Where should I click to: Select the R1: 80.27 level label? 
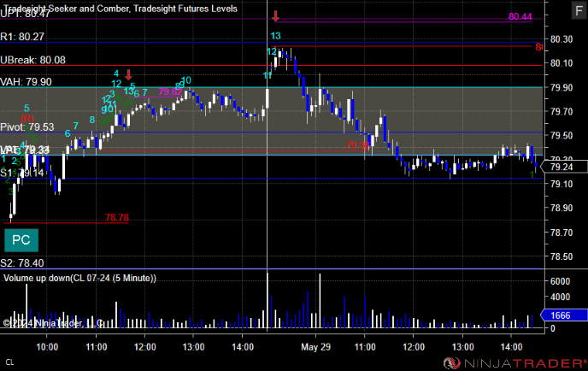click(x=22, y=37)
